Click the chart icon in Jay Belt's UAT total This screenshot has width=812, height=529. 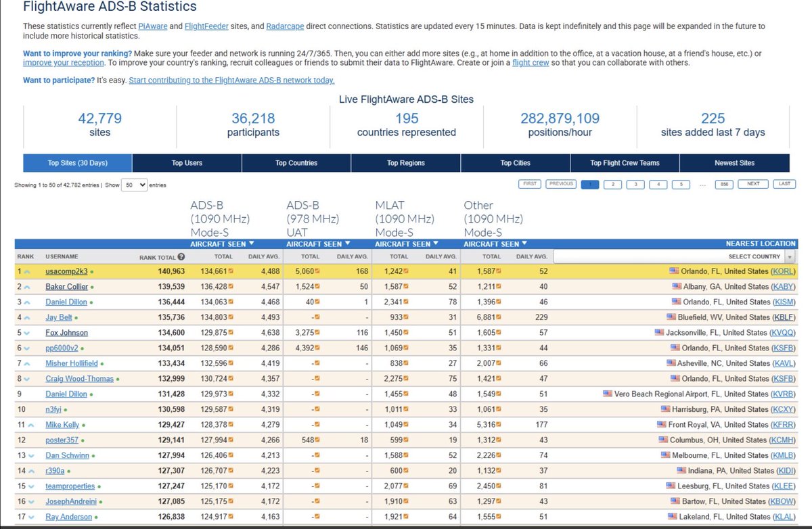(317, 317)
